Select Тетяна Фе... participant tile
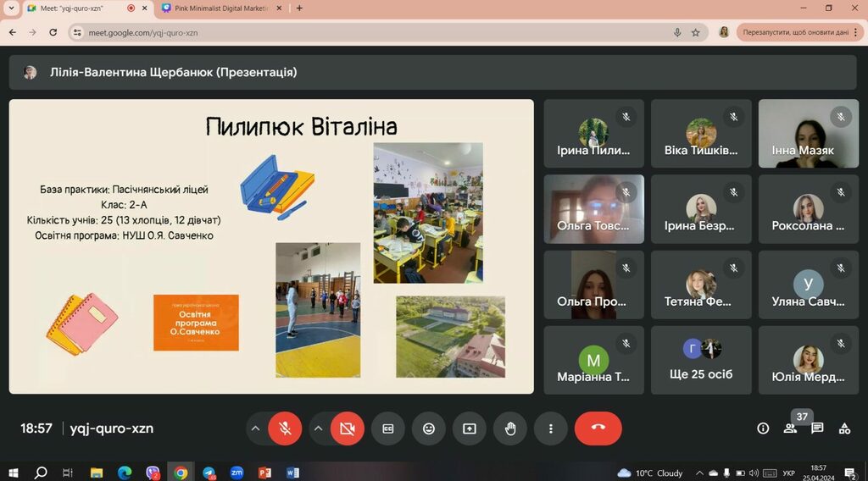The image size is (868, 481). pyautogui.click(x=701, y=285)
